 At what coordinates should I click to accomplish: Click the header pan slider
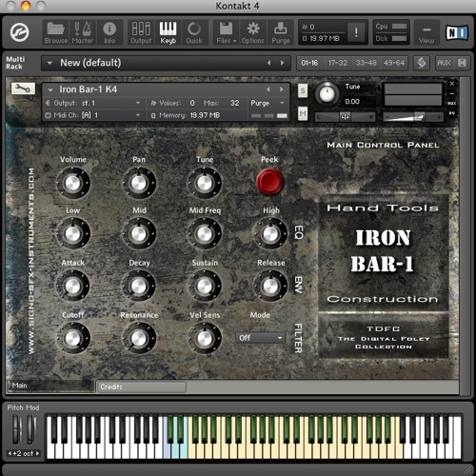pos(345,117)
